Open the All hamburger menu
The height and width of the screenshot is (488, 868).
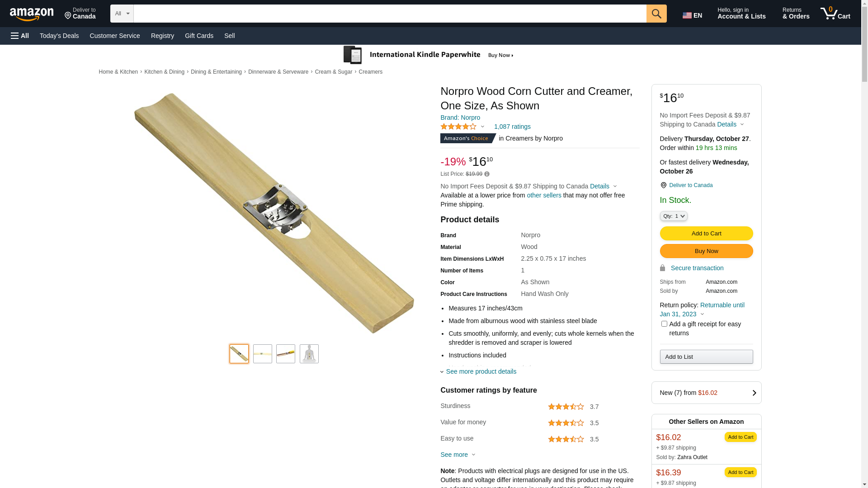(20, 36)
